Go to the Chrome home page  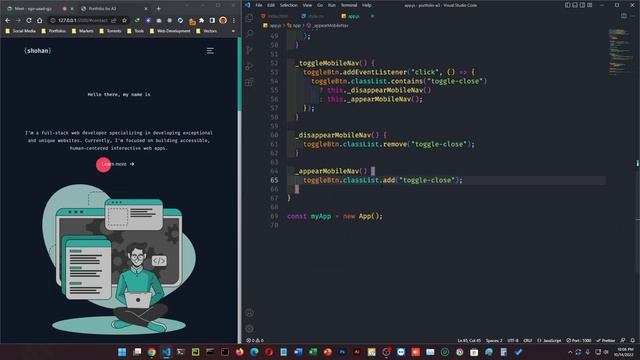tap(40, 20)
